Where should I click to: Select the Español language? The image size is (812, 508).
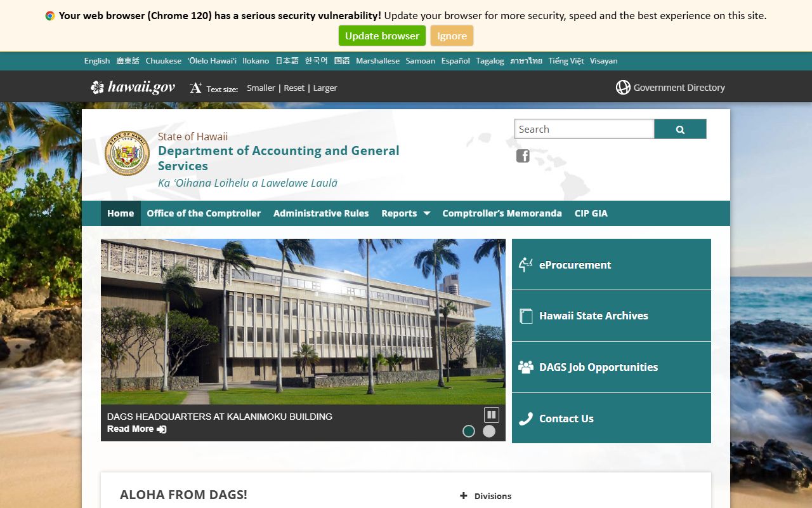pos(455,61)
